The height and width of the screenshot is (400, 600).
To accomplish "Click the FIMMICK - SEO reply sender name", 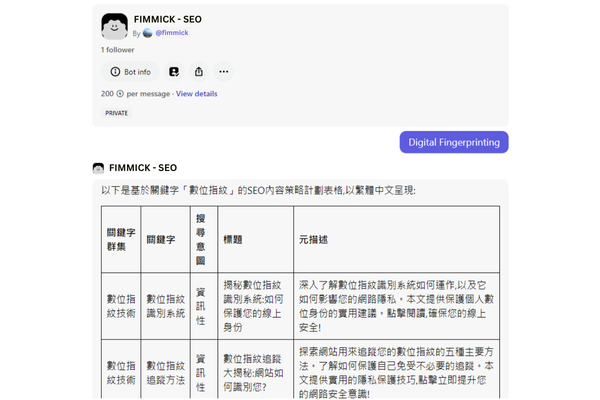I will point(143,168).
